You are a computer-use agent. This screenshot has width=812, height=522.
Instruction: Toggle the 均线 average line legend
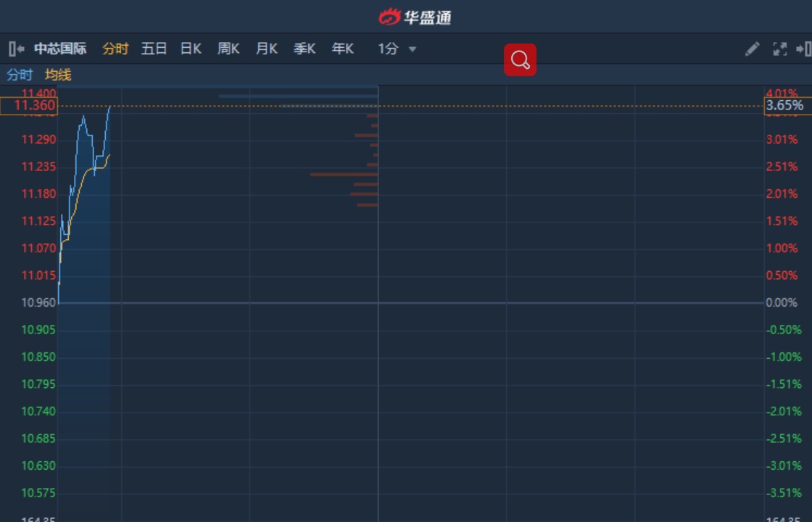[58, 75]
